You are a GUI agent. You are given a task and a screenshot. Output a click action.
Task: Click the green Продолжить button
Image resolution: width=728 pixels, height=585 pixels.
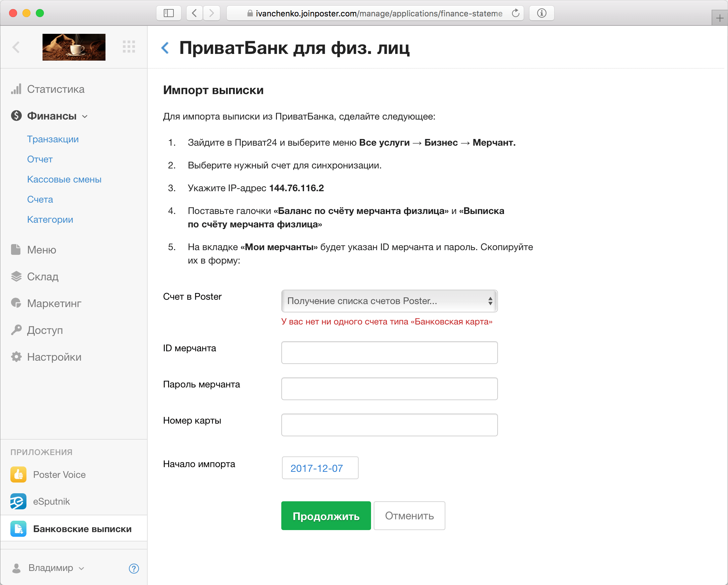tap(326, 515)
